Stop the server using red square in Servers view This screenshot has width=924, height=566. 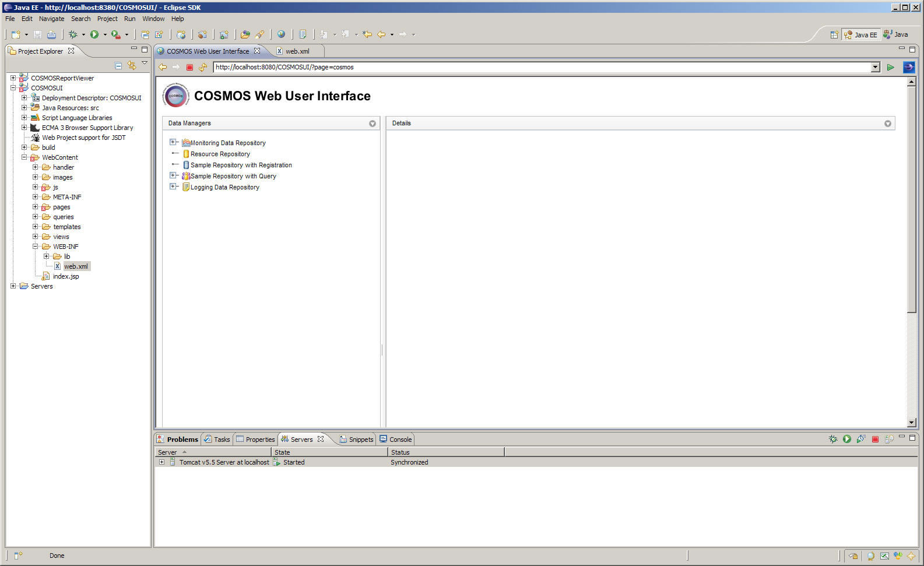875,439
